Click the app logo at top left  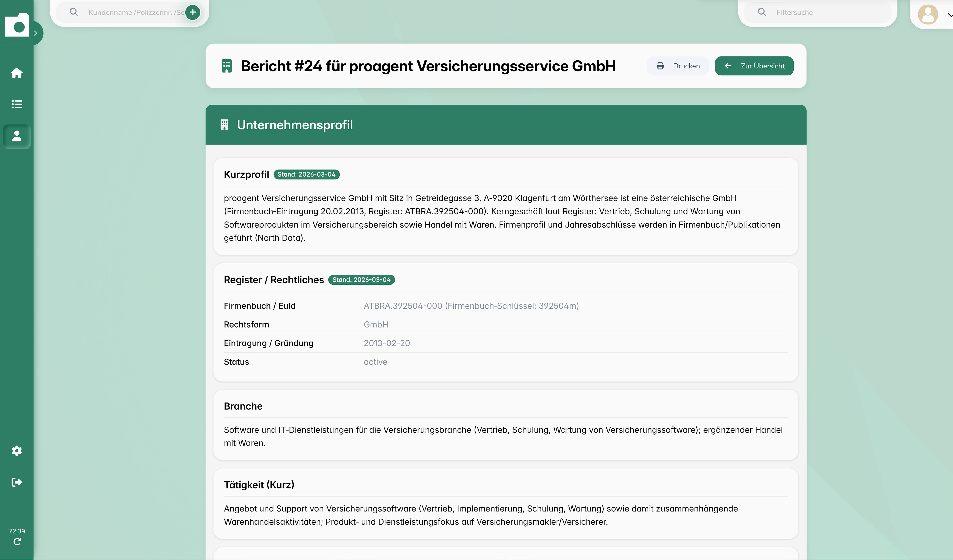(x=17, y=25)
